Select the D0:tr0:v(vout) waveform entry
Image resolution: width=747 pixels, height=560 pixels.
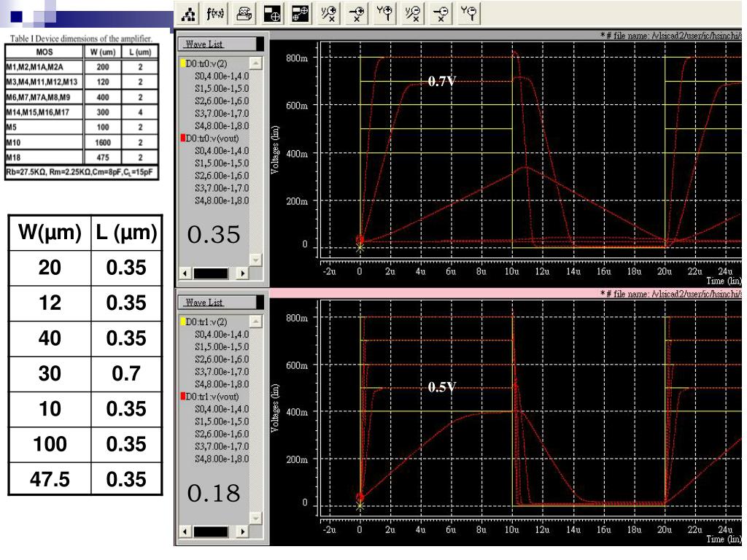coord(212,138)
